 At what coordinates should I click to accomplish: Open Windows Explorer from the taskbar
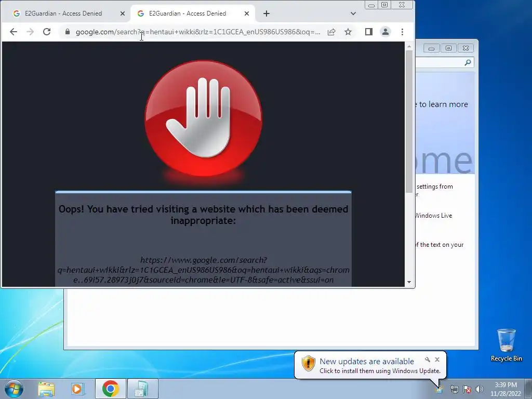coord(46,389)
